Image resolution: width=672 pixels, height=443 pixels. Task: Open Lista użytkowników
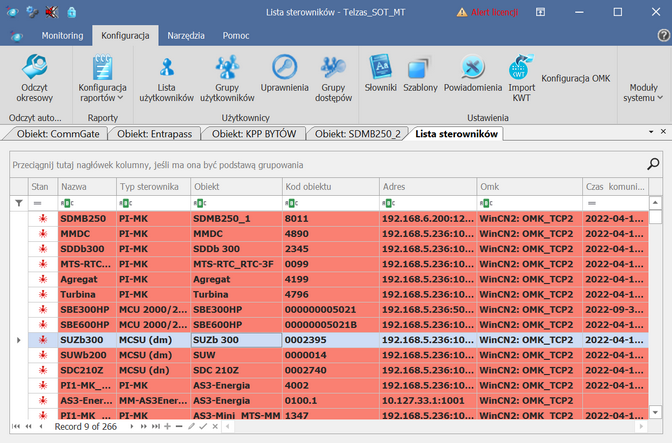(x=166, y=78)
